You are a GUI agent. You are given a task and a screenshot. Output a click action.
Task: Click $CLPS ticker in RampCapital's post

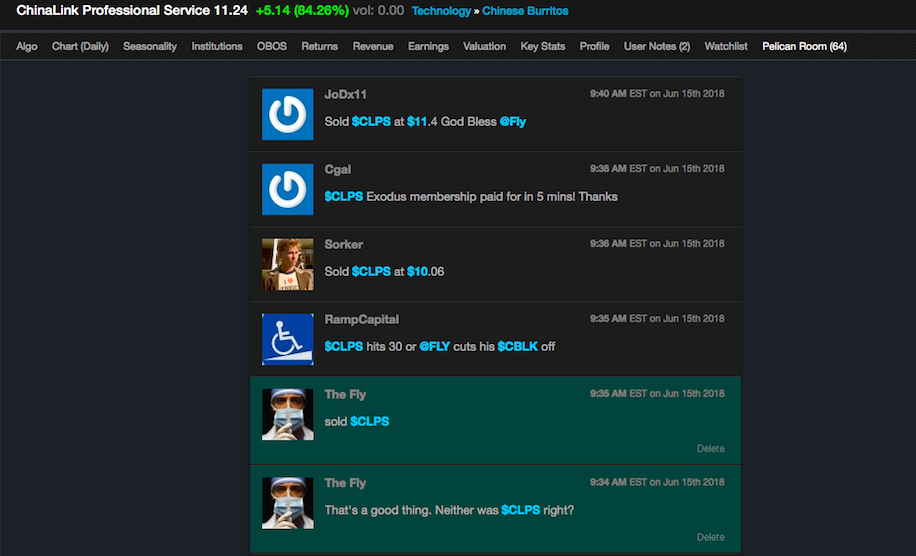[x=344, y=346]
